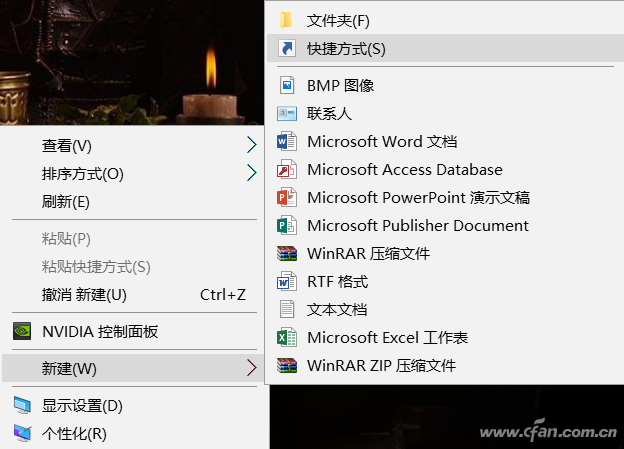Viewport: 624px width, 449px height.
Task: Create a new Microsoft Word 文档
Action: tap(445, 141)
